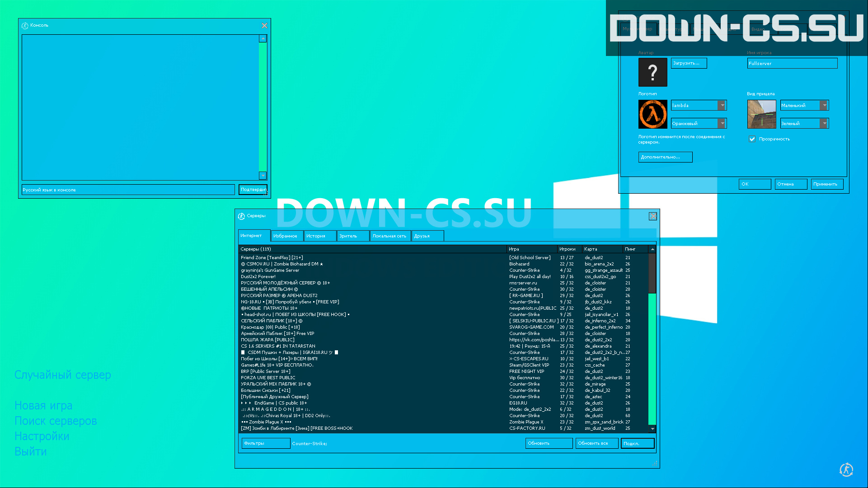Click the console scrollbar down arrow
The height and width of the screenshot is (488, 868).
point(263,175)
